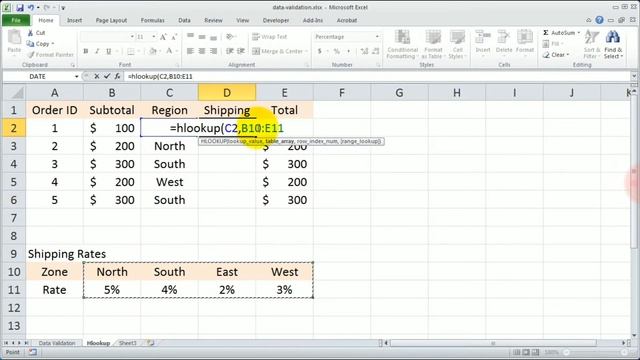Screen dimensions: 640x360
Task: Click the Cut scissors button
Action: (36, 33)
